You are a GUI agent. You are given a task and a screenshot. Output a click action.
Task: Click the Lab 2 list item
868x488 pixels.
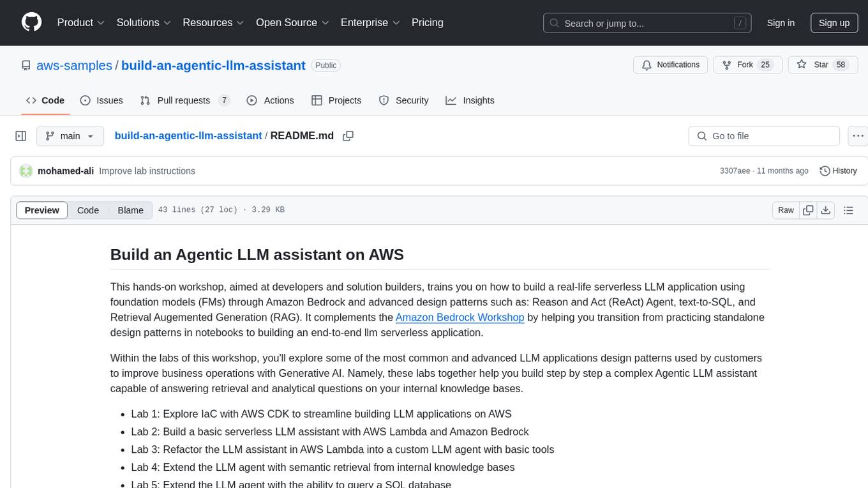coord(330,432)
